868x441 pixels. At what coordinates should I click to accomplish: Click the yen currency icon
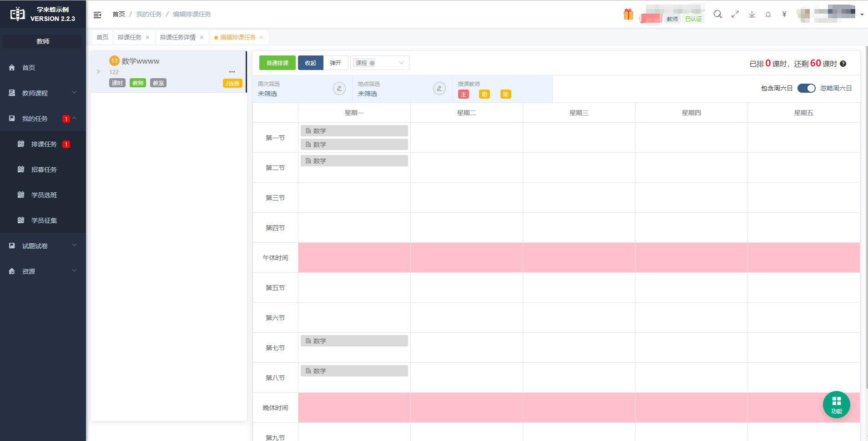784,15
